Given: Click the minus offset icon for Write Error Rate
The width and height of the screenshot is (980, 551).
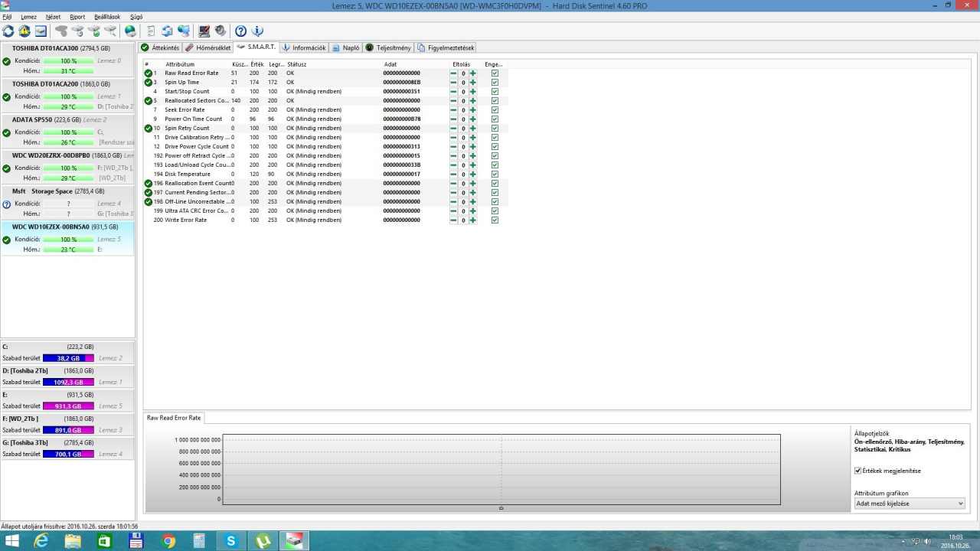Looking at the screenshot, I should click(x=453, y=220).
